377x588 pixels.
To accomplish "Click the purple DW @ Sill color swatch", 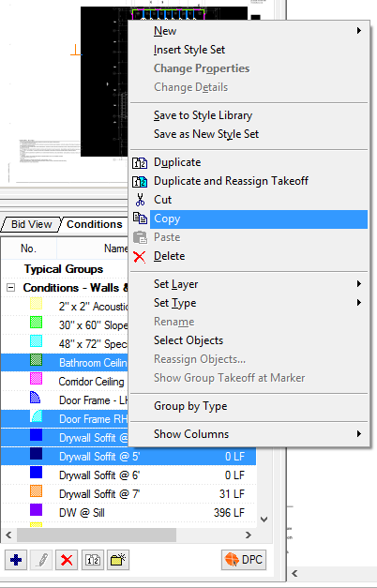I will 36,510.
